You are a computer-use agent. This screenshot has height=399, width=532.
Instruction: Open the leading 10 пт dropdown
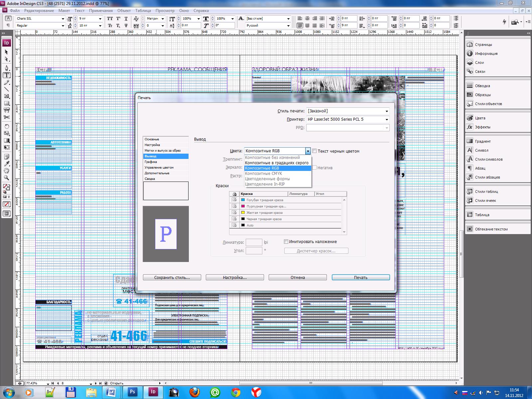tap(100, 26)
